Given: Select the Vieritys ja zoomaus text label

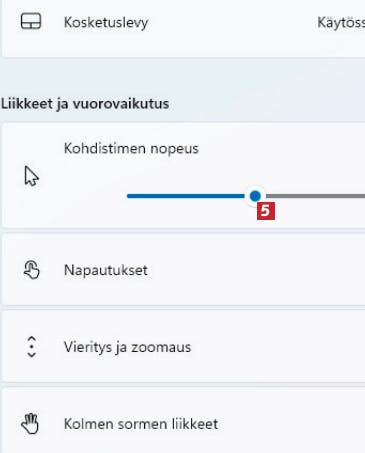Looking at the screenshot, I should tap(127, 347).
